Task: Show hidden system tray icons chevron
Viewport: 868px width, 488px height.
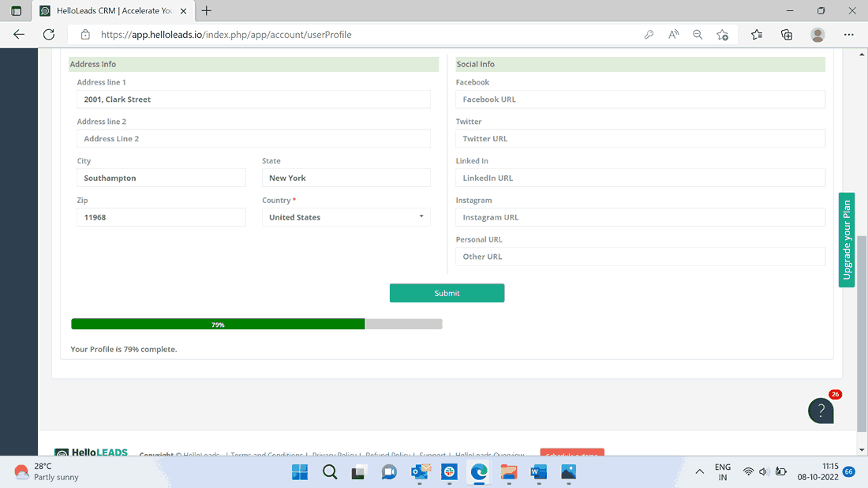Action: point(699,472)
